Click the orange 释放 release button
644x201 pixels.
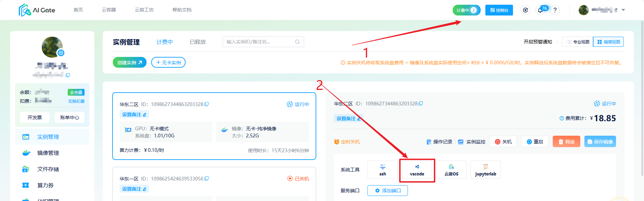[x=567, y=142]
